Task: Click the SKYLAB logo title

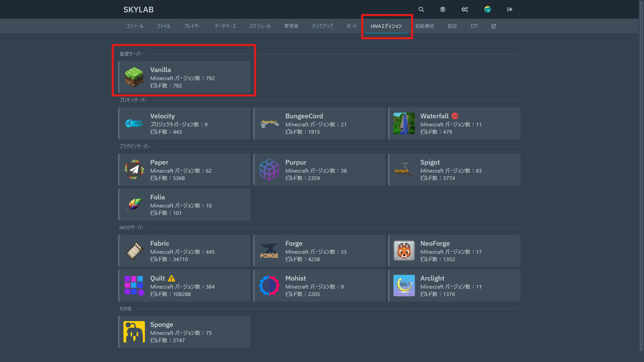Action: 138,9
